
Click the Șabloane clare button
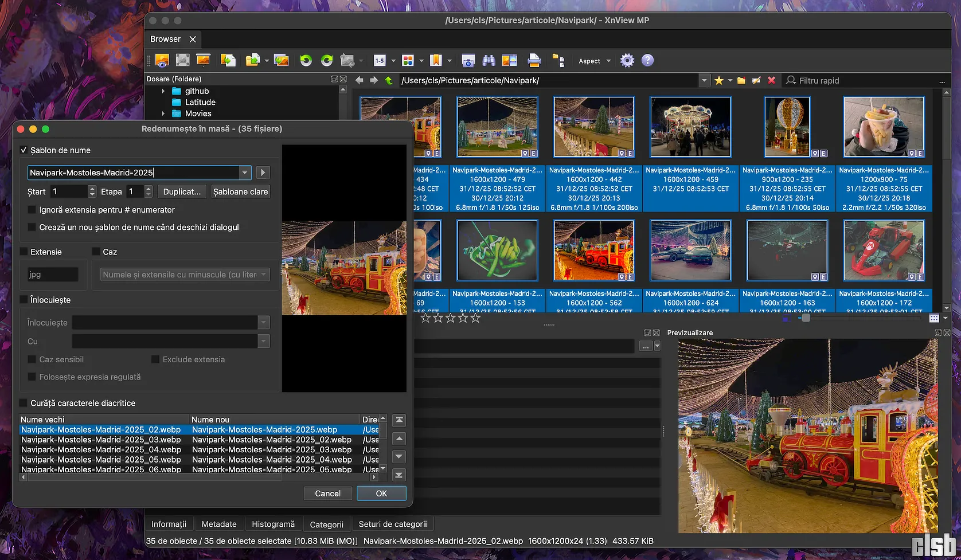(240, 191)
